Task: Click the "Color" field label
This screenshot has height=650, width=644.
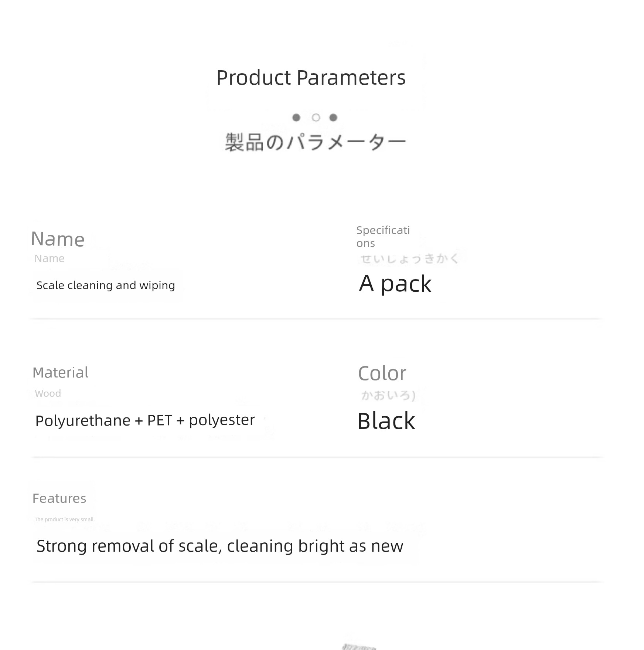Action: pos(382,373)
